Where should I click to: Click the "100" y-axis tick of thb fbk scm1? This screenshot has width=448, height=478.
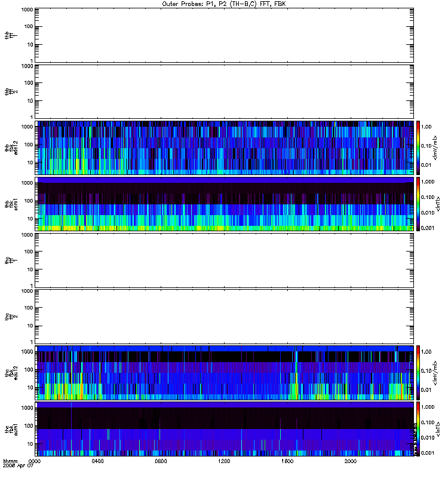point(29,201)
